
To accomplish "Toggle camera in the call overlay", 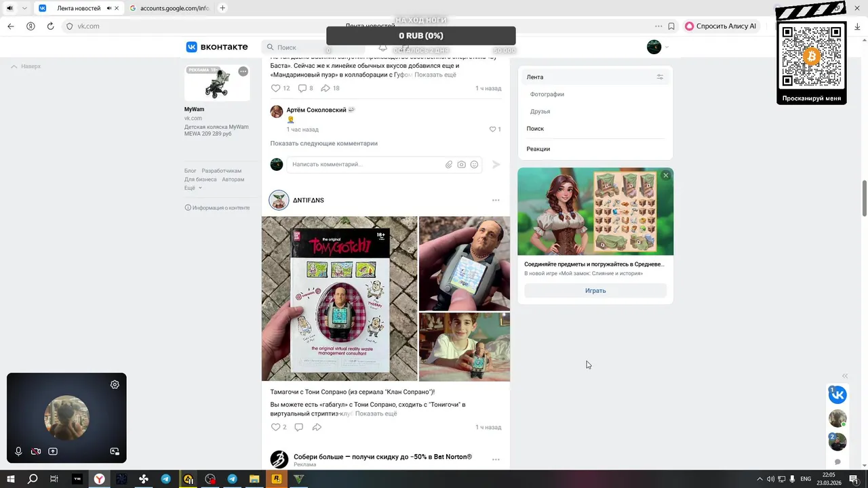I will [x=36, y=451].
